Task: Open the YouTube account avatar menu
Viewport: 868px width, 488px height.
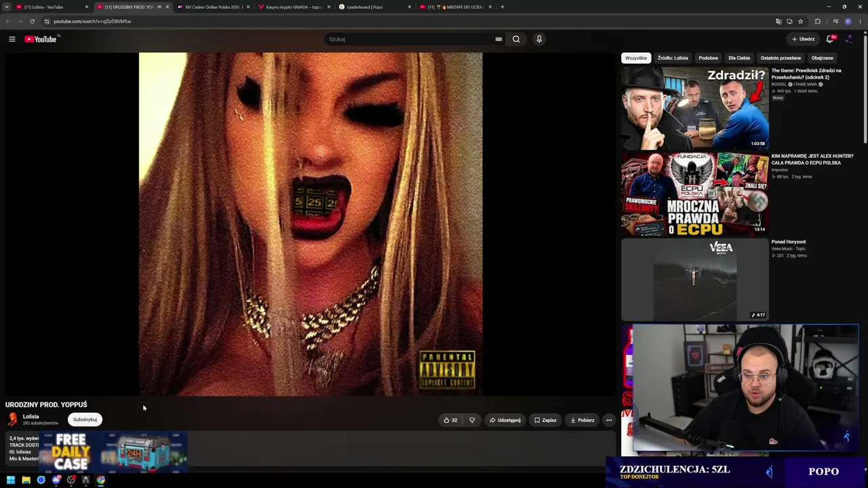Action: pyautogui.click(x=849, y=39)
